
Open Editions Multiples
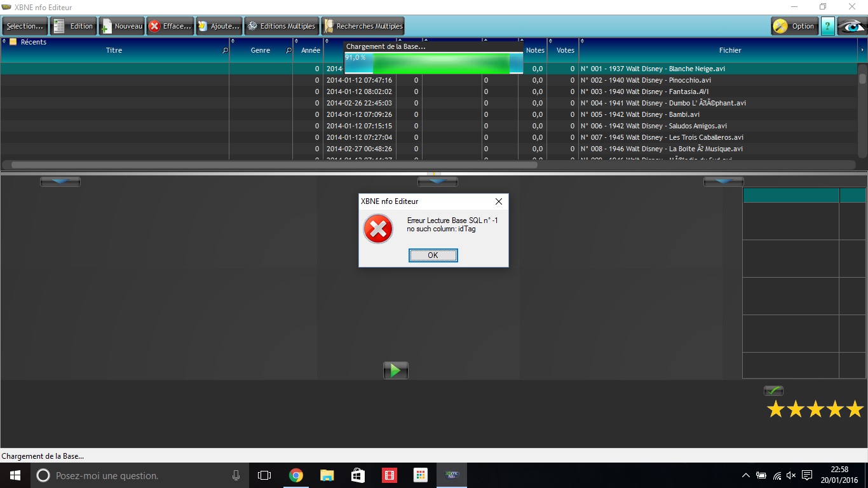281,26
